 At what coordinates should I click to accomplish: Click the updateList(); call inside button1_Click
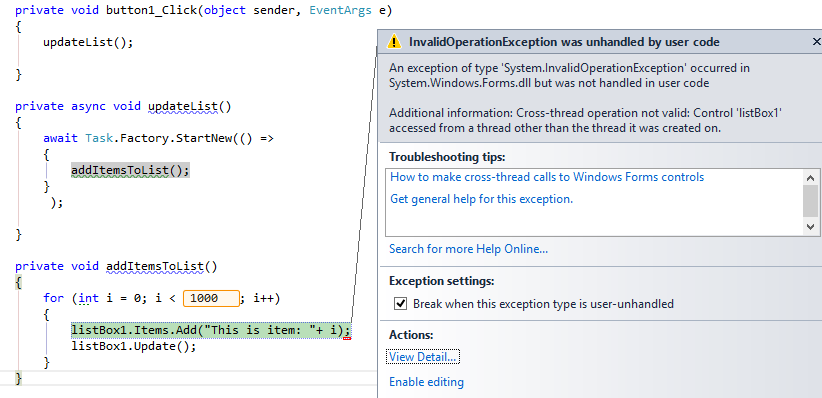click(88, 42)
